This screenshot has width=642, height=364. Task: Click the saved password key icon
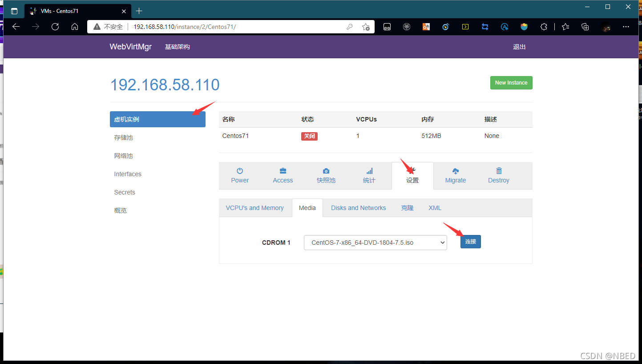pos(350,27)
